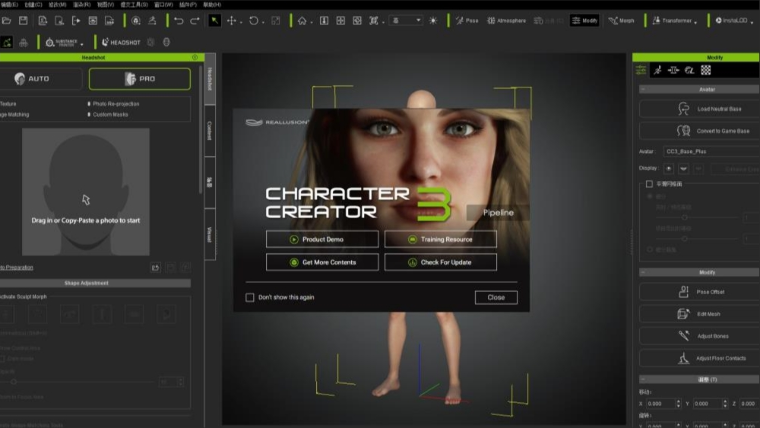Open project using the folder icon

(6, 20)
